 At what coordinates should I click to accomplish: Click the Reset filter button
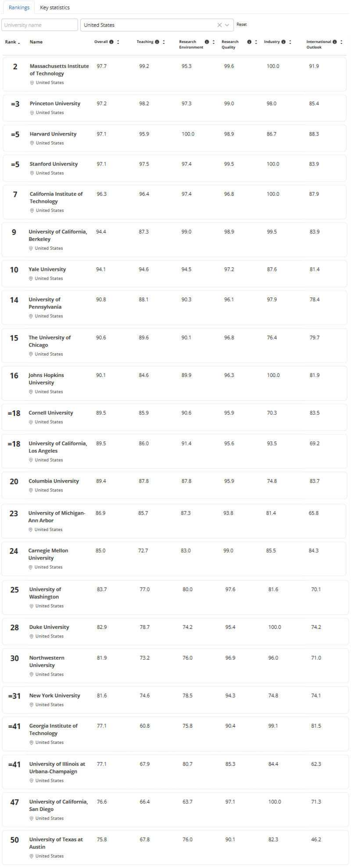point(242,25)
